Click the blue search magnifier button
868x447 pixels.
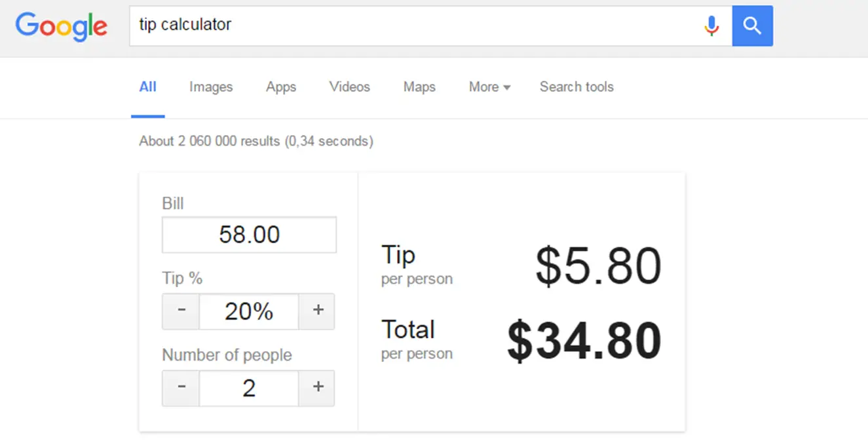[x=752, y=26]
